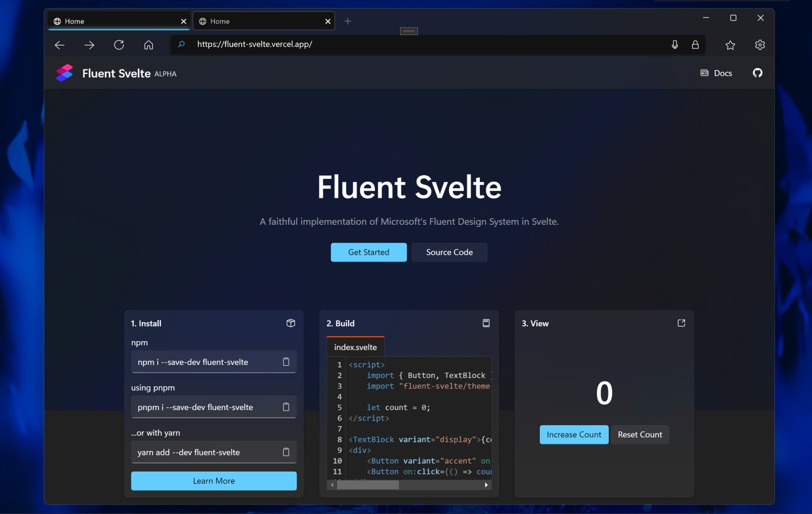Close the second Home tab
Viewport: 812px width, 514px height.
pyautogui.click(x=328, y=21)
